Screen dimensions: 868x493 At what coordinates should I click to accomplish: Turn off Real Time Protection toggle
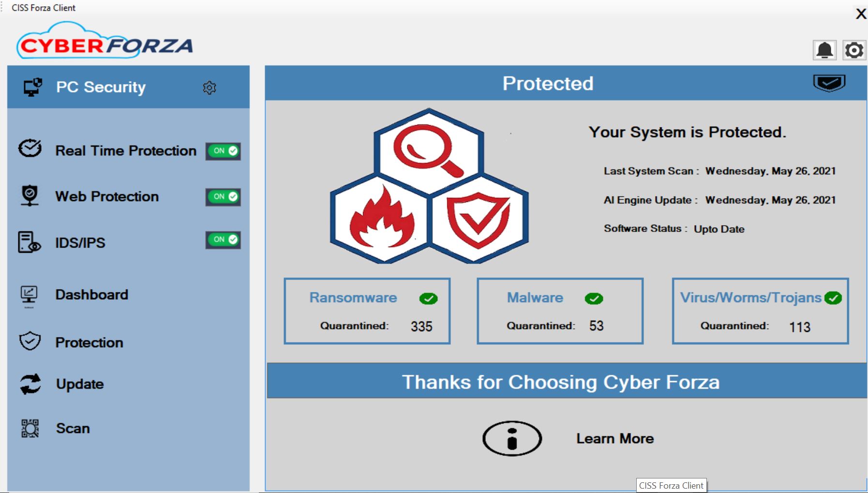click(x=223, y=151)
